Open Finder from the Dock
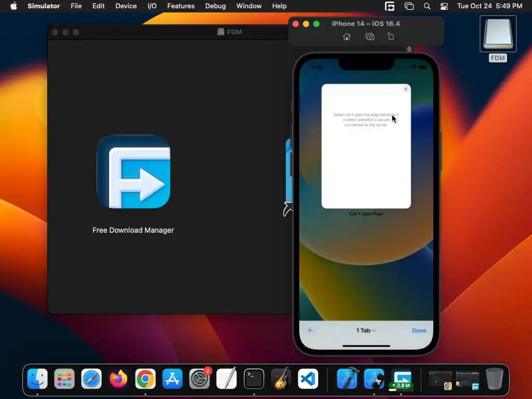The height and width of the screenshot is (399, 532). pos(37,379)
